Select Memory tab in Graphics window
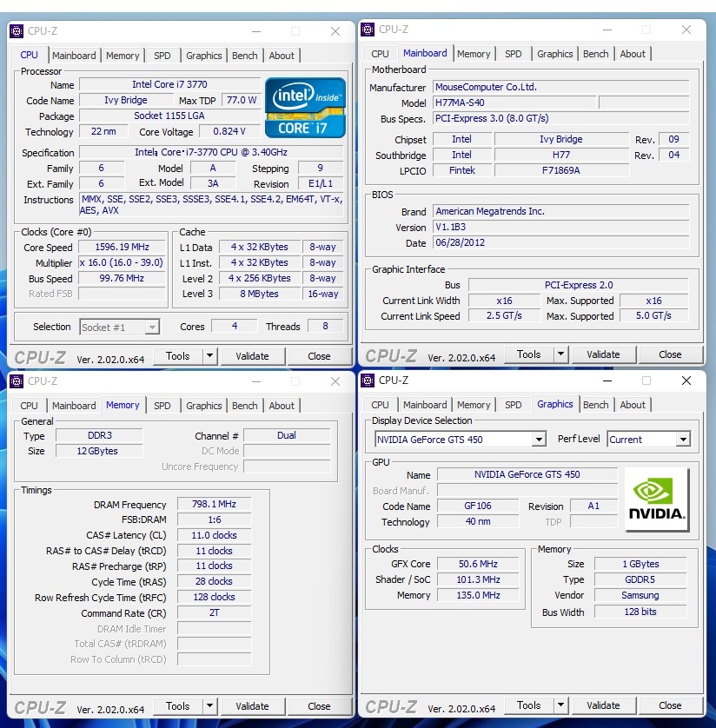The width and height of the screenshot is (716, 728). (474, 404)
